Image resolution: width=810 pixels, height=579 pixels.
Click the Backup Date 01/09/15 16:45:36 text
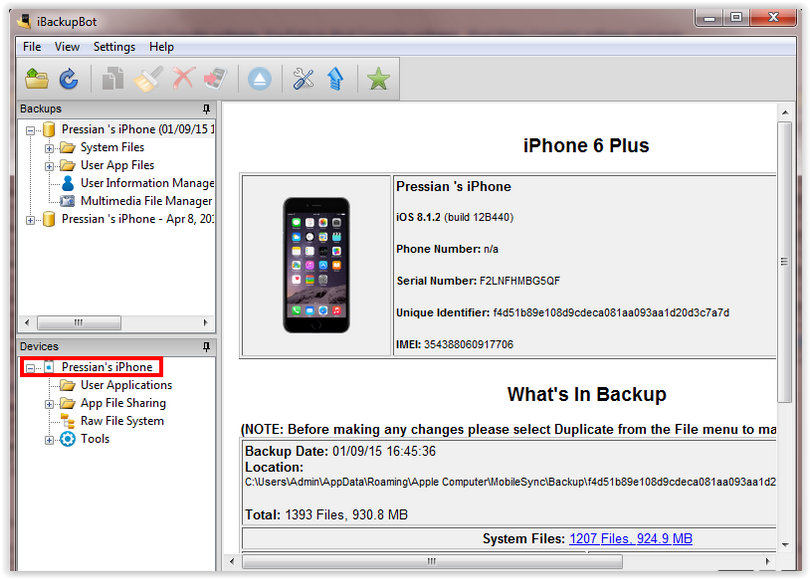(x=340, y=451)
